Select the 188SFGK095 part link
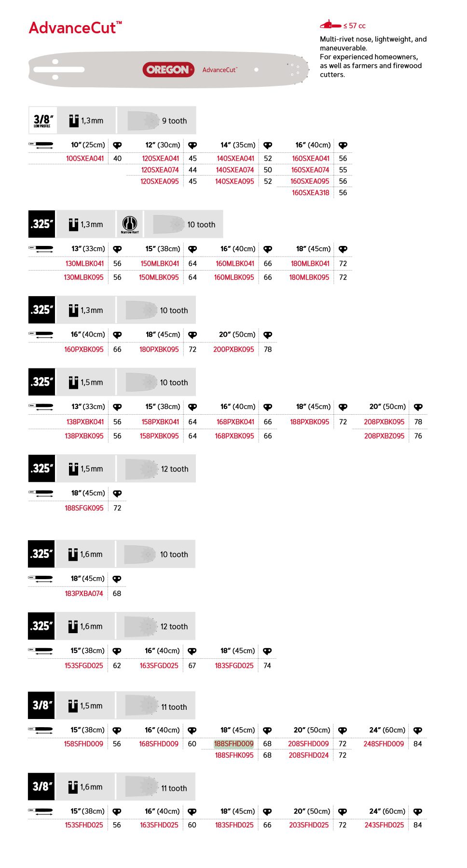This screenshot has width=467, height=868. (84, 508)
